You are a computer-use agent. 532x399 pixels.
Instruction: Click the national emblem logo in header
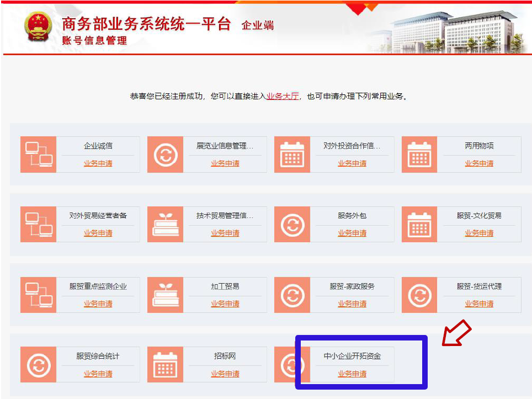coord(38,26)
